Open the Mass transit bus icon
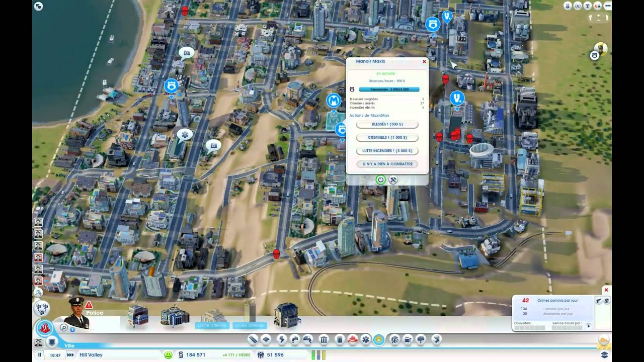644x362 pixels. [408, 340]
